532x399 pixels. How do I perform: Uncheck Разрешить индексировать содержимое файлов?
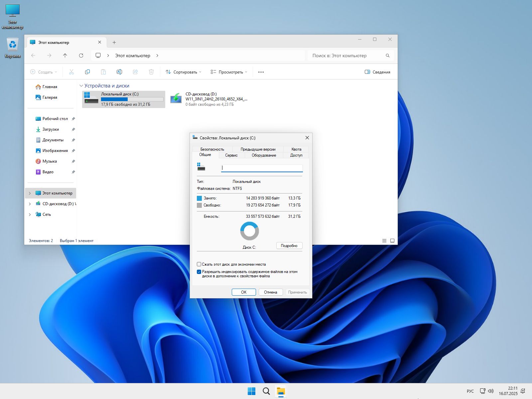coord(199,272)
